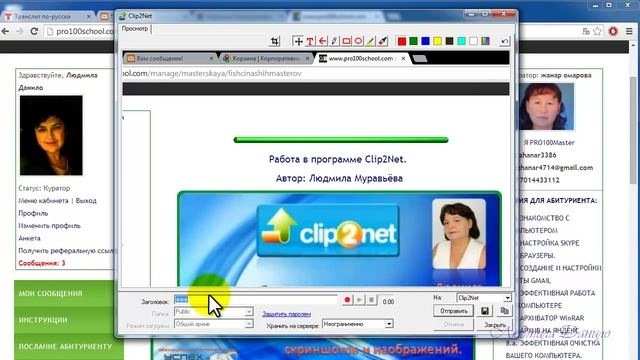Pick the blue color swatch
The height and width of the screenshot is (360, 640).
point(425,41)
